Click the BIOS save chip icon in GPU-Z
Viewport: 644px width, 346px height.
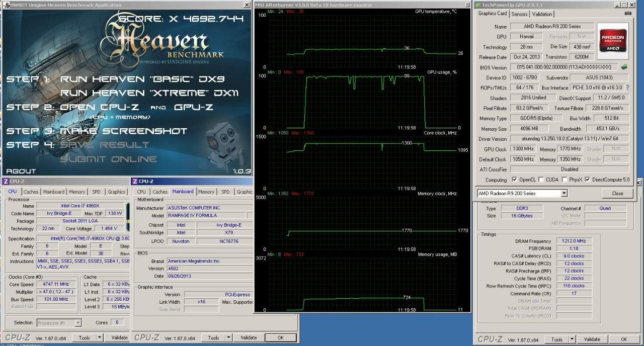pyautogui.click(x=624, y=67)
